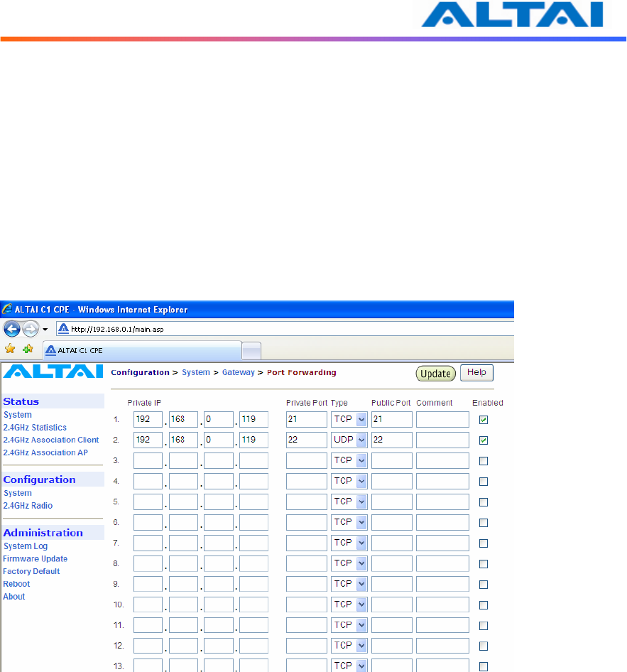The image size is (627, 672).
Task: Go to System in the breadcrumb
Action: (x=196, y=372)
